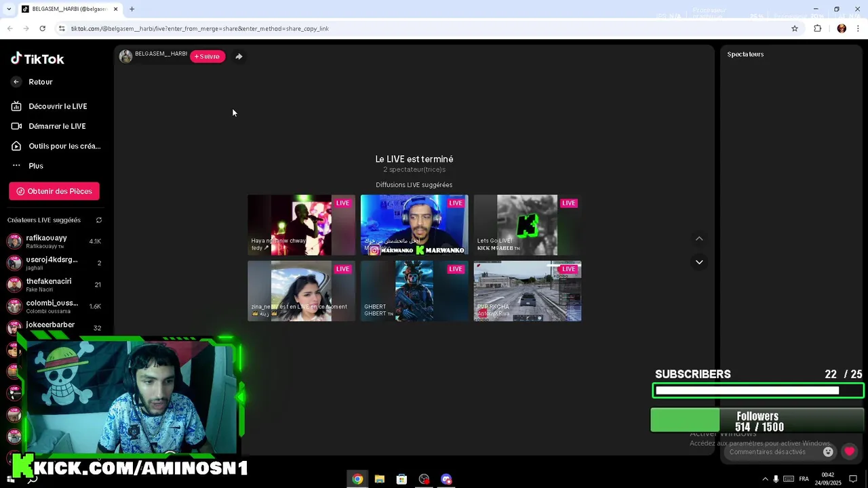Bookmark this page with star icon
The image size is (868, 488).
click(x=795, y=28)
